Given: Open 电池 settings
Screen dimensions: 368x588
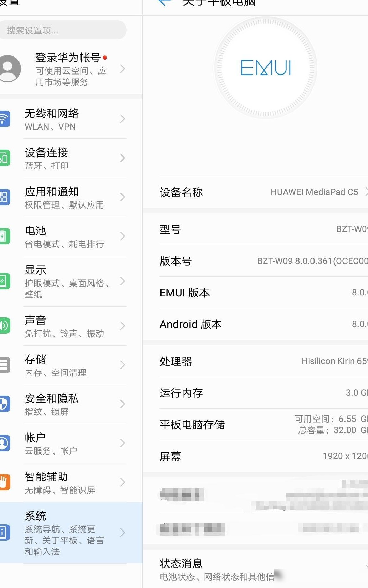Looking at the screenshot, I should click(71, 236).
